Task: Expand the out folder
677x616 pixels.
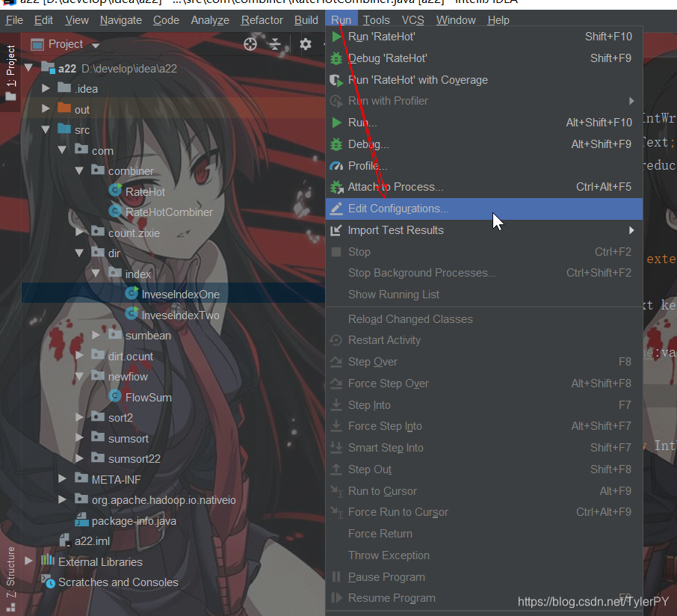Action: coord(46,109)
